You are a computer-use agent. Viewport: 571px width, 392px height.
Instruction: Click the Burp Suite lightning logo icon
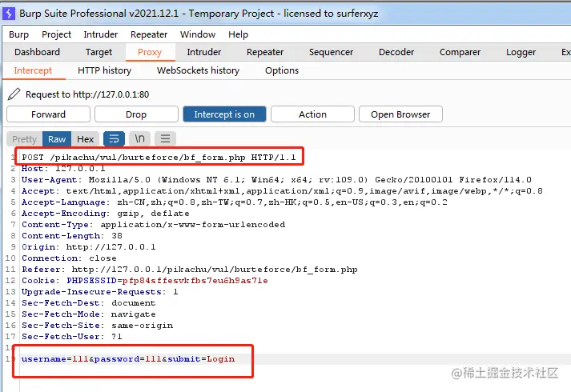click(x=8, y=14)
